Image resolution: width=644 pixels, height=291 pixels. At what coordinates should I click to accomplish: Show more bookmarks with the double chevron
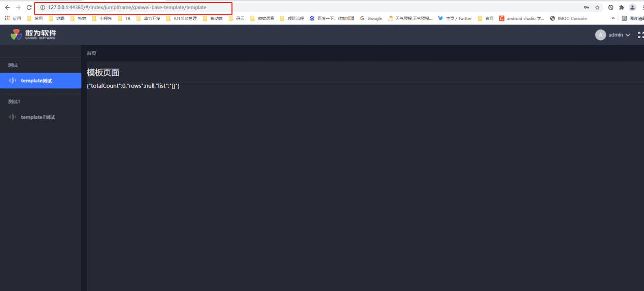(613, 18)
